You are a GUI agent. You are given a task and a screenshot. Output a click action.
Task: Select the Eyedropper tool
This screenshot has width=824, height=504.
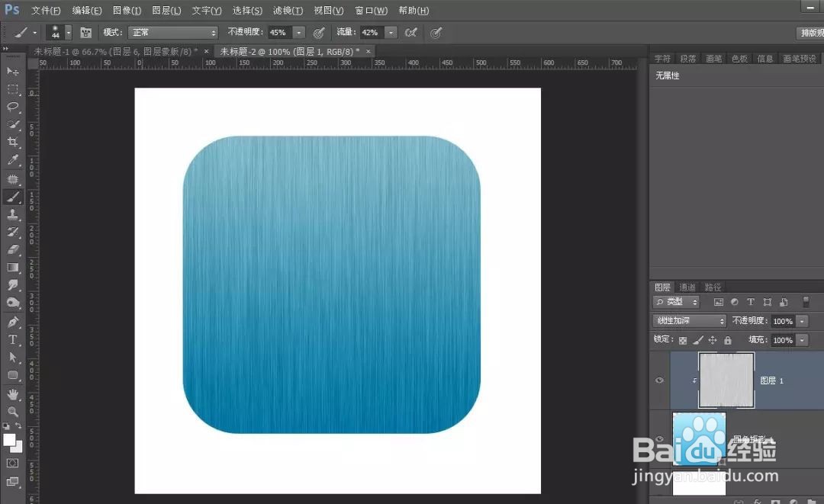click(x=13, y=160)
